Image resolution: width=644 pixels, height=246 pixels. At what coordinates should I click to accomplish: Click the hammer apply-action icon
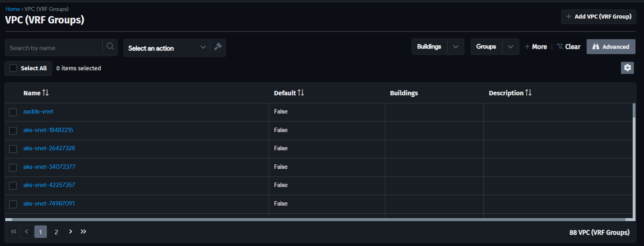(x=218, y=47)
